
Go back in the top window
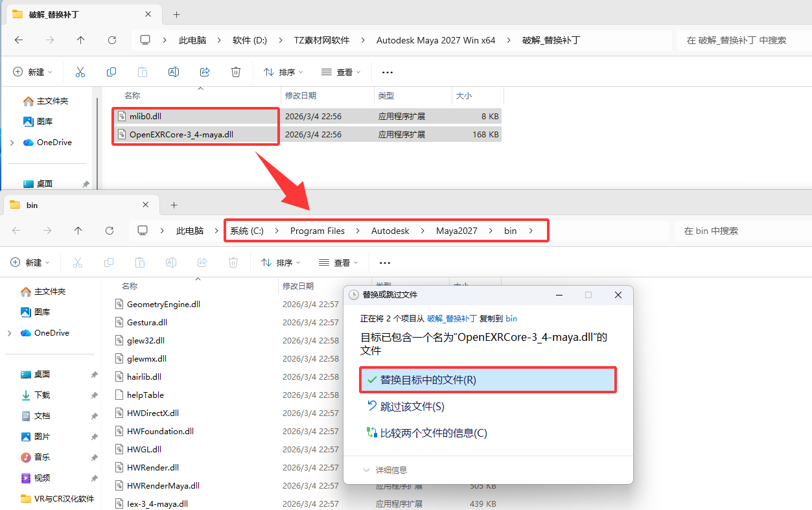click(x=19, y=40)
